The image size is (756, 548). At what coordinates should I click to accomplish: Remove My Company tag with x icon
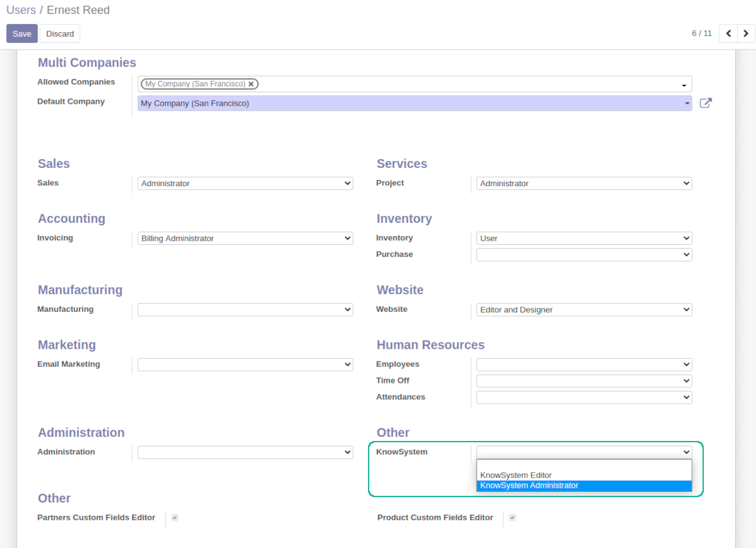(251, 84)
